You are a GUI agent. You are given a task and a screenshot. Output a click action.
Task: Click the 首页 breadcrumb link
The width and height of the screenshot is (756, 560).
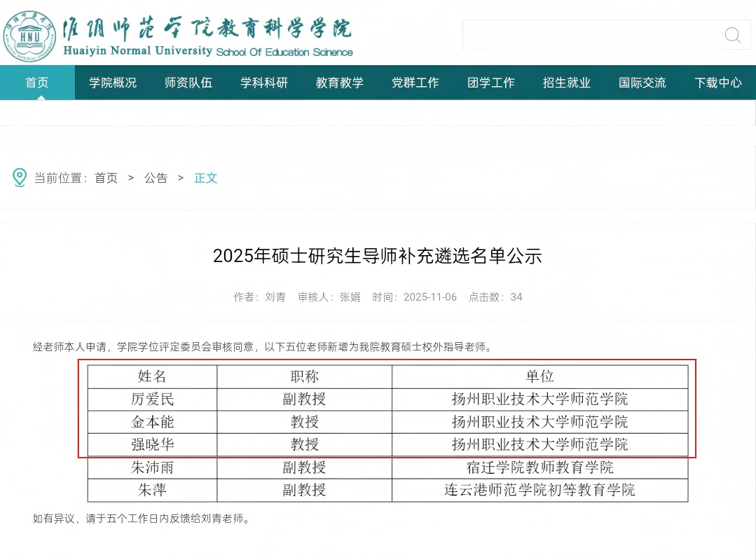[x=106, y=178]
